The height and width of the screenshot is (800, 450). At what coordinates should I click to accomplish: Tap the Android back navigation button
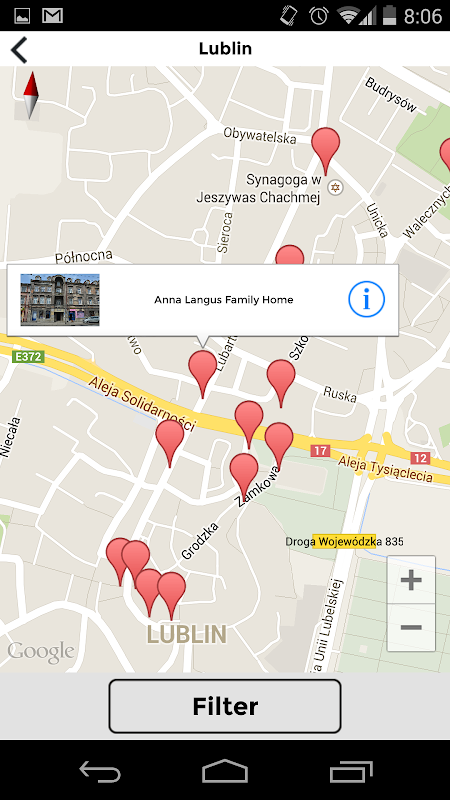tap(100, 771)
